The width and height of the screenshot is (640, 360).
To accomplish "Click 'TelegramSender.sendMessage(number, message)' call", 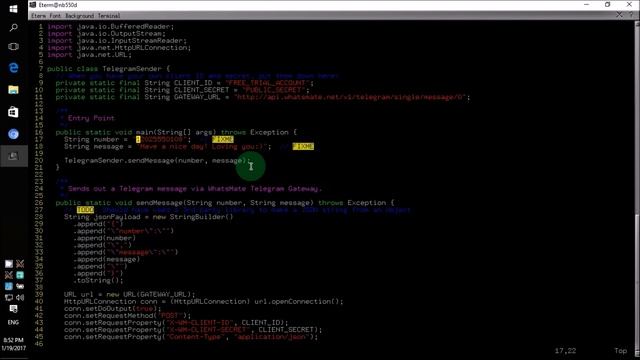I will [157, 160].
